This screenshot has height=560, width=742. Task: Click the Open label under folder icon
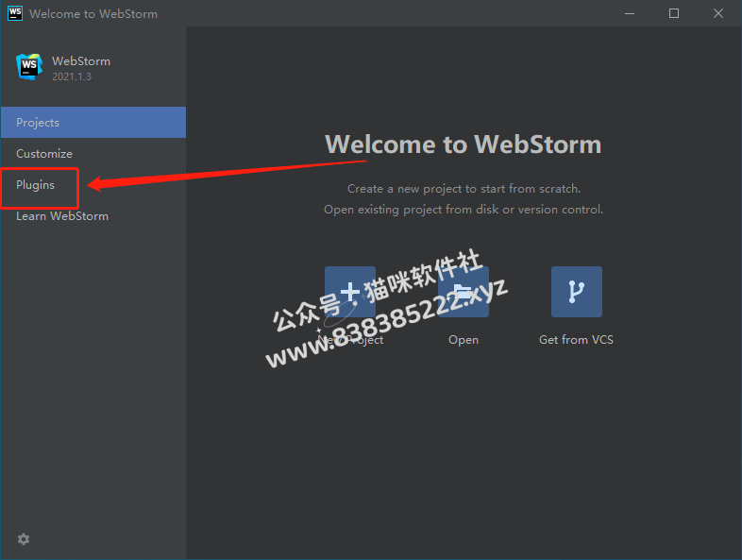click(464, 340)
